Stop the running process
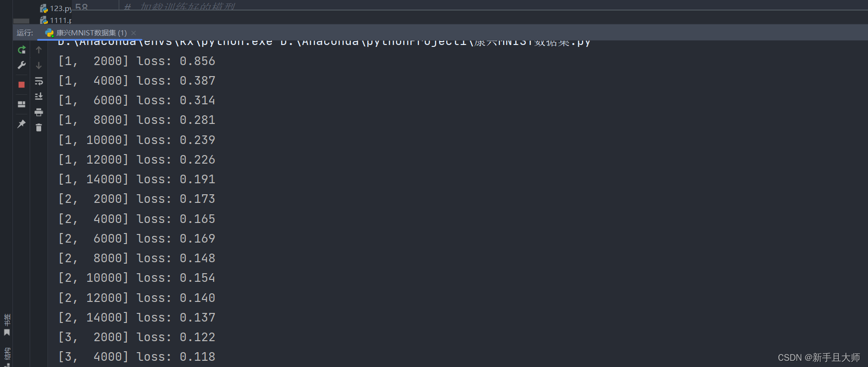This screenshot has width=868, height=367. [x=22, y=85]
